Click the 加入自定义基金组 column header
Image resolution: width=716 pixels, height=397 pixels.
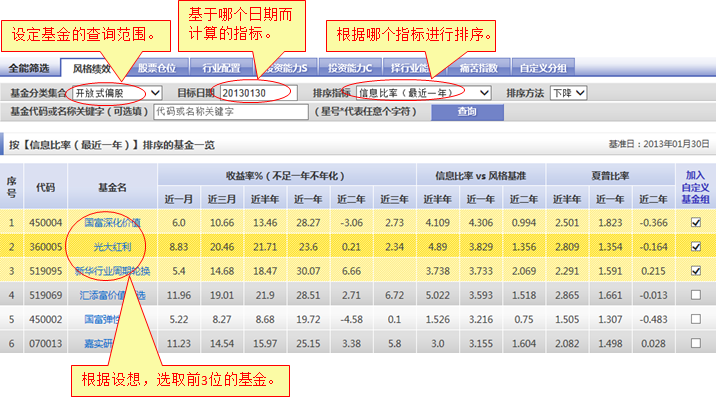pos(695,187)
